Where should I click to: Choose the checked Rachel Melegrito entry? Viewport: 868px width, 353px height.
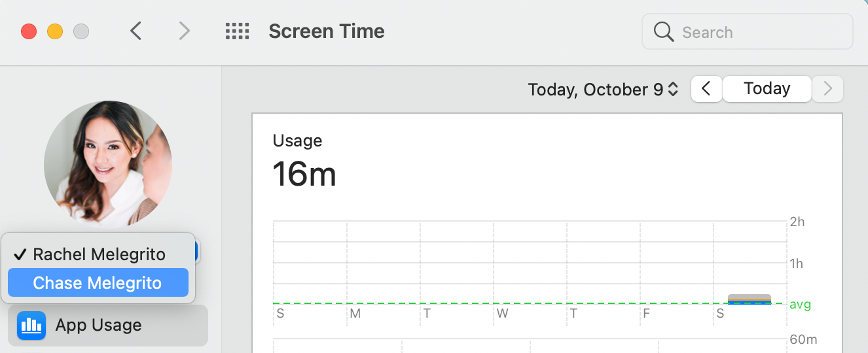[x=99, y=254]
